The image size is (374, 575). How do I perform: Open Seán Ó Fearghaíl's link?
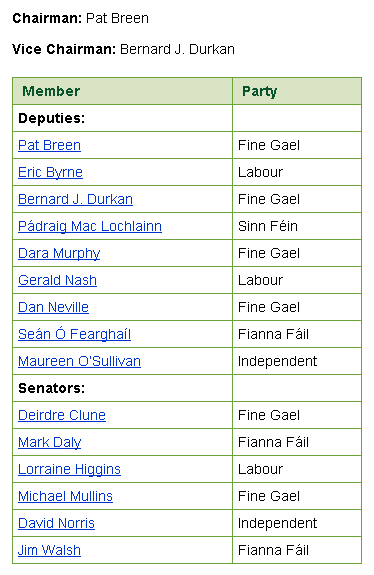[x=74, y=334]
